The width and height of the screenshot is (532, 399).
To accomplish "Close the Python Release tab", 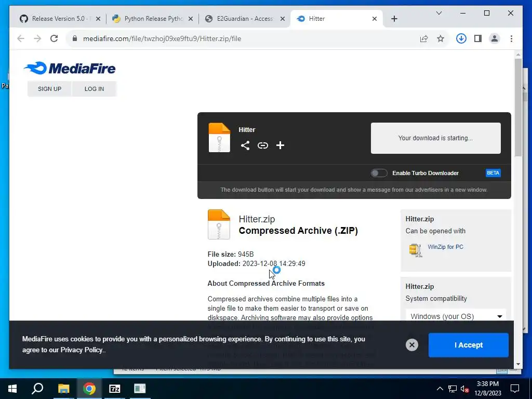I will pyautogui.click(x=190, y=19).
